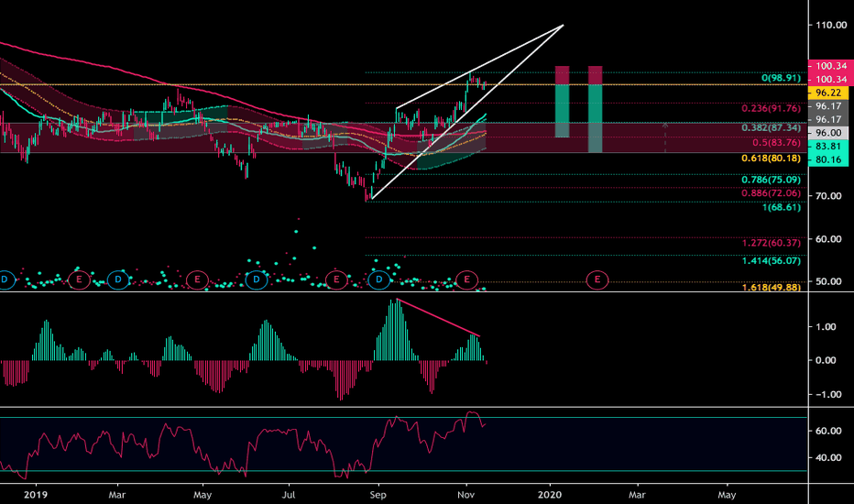The width and height of the screenshot is (854, 504).
Task: Select the taller right long-position box
Action: tap(595, 109)
